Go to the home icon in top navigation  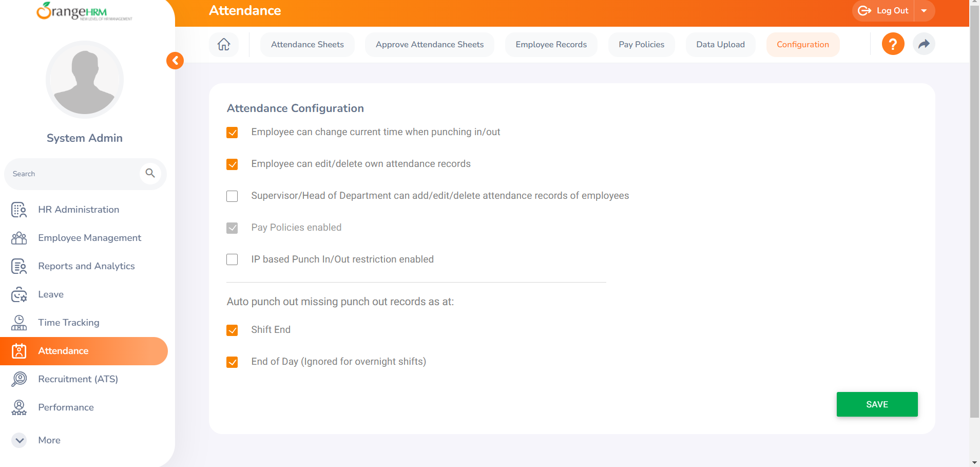[224, 44]
